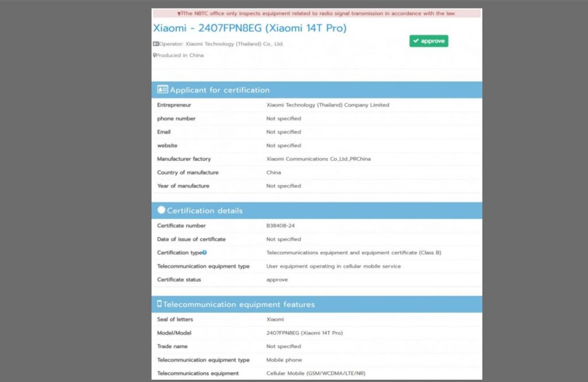The image size is (588, 382).
Task: Select the Seal of letters value Xiaomi
Action: coord(275,319)
